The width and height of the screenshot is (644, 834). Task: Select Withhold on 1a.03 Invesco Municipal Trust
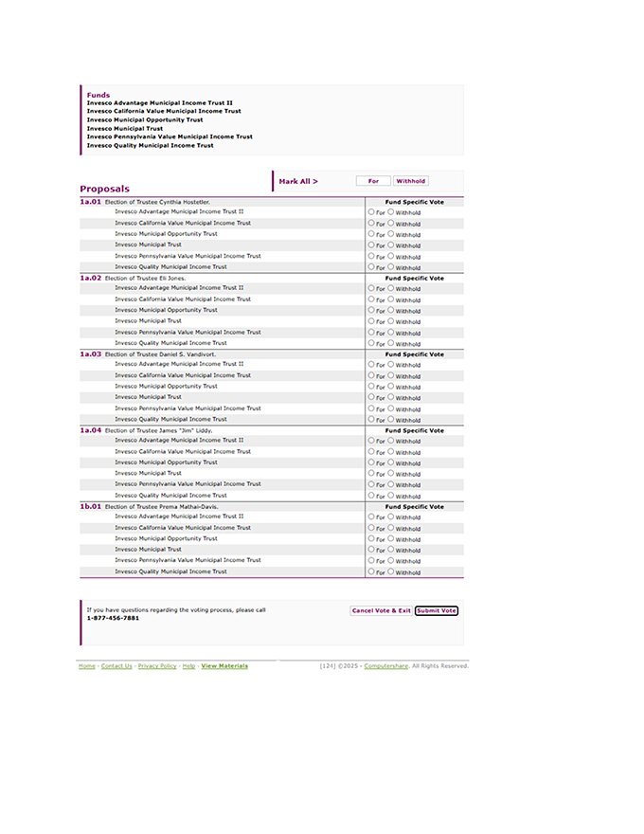coord(390,397)
